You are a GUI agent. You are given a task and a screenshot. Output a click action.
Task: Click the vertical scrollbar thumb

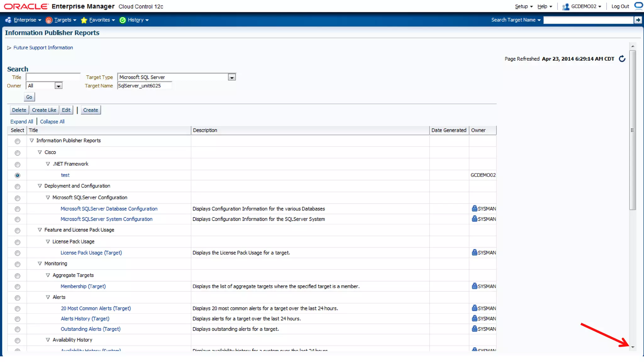(x=633, y=130)
